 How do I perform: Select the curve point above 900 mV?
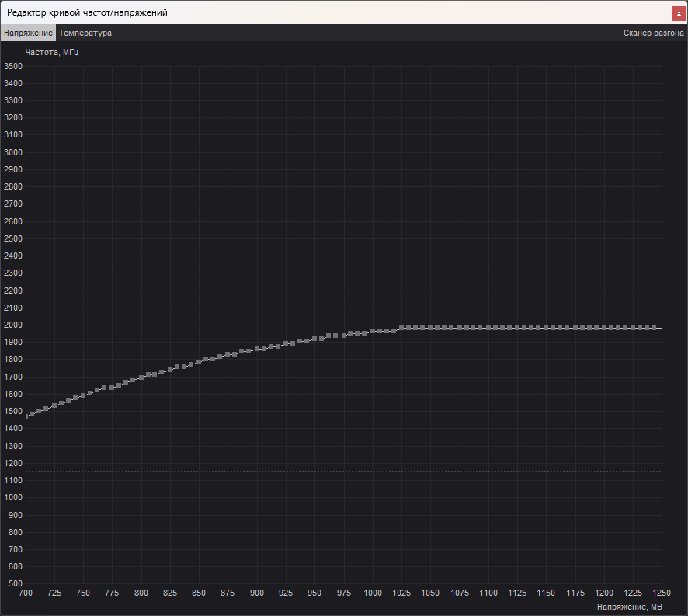pos(257,349)
